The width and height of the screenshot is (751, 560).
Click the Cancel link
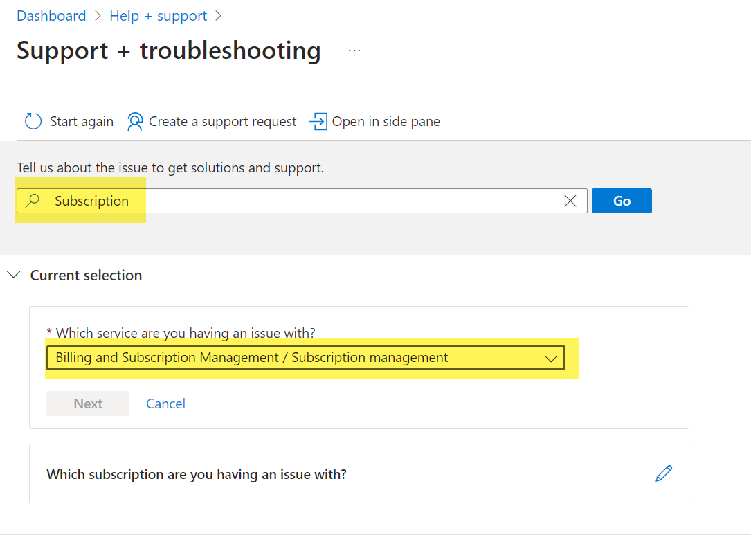pos(165,404)
